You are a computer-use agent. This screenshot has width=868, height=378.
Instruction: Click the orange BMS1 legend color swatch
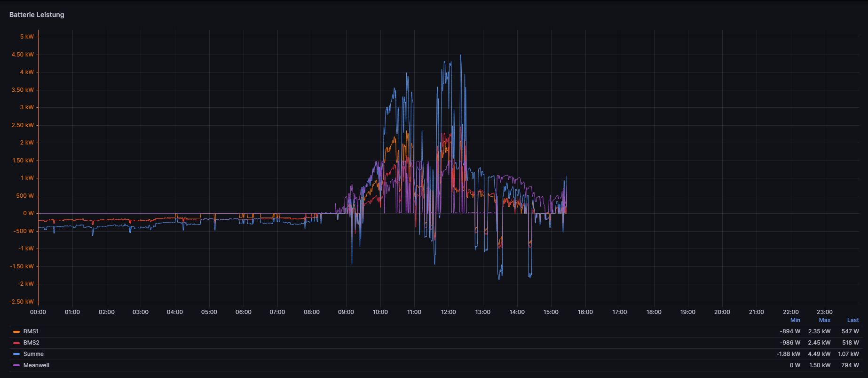tap(16, 332)
